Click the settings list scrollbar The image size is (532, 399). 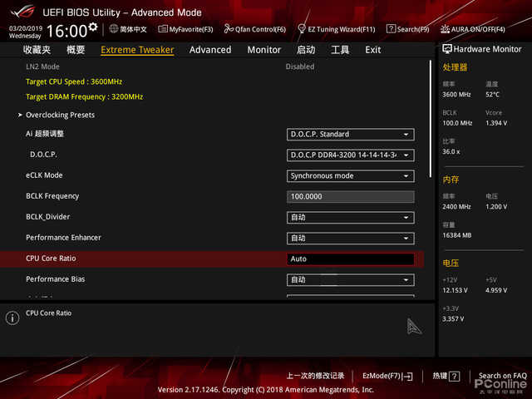[x=431, y=119]
